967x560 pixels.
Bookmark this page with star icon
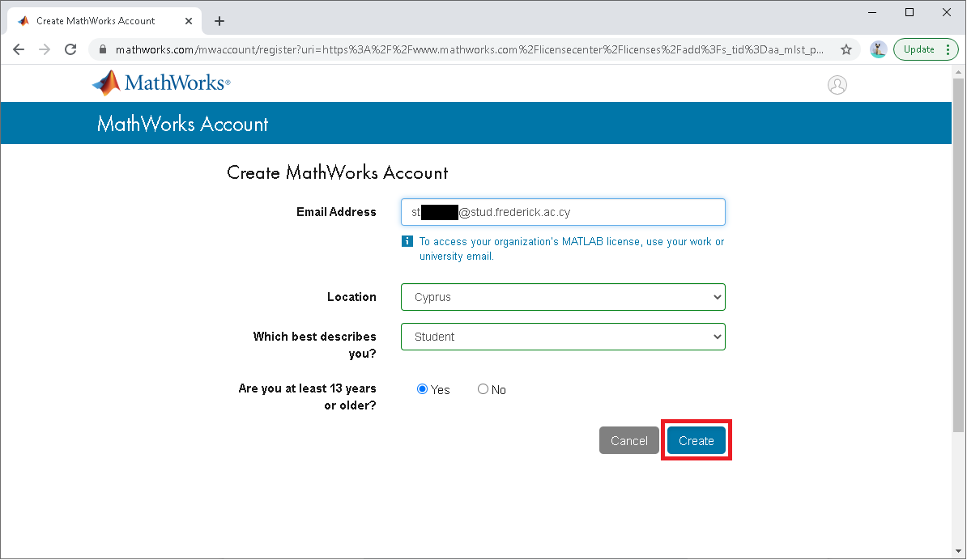click(x=846, y=49)
